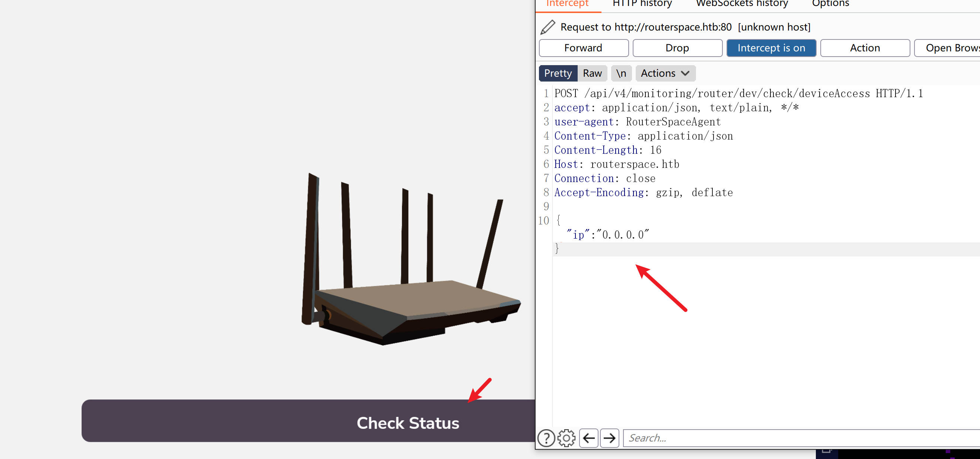The height and width of the screenshot is (459, 980).
Task: Switch to the Pretty view
Action: (558, 73)
